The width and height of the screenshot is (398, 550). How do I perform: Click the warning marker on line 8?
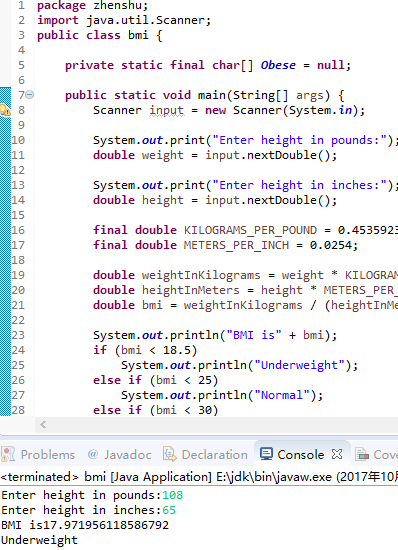coord(5,110)
